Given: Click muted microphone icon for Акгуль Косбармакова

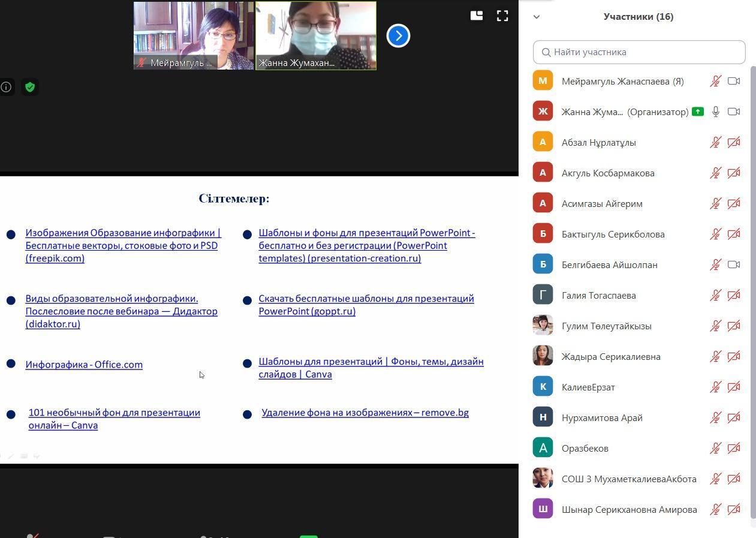Looking at the screenshot, I should 715,173.
